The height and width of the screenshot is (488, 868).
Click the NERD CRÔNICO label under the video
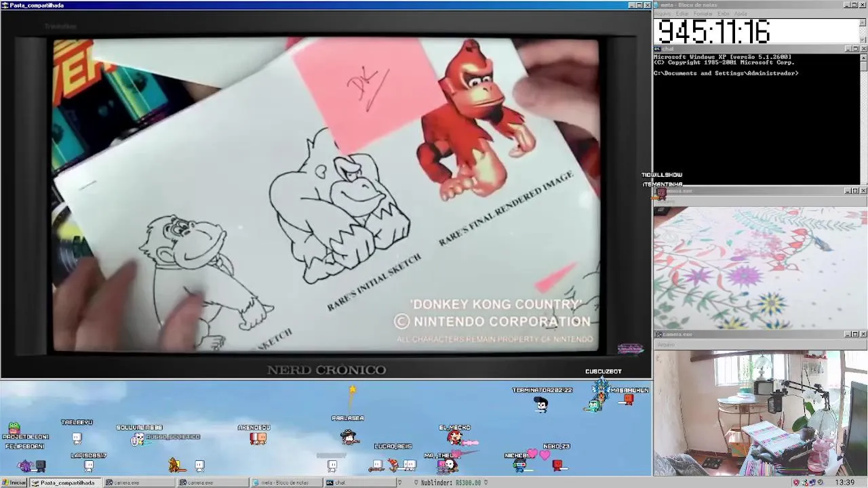click(326, 370)
